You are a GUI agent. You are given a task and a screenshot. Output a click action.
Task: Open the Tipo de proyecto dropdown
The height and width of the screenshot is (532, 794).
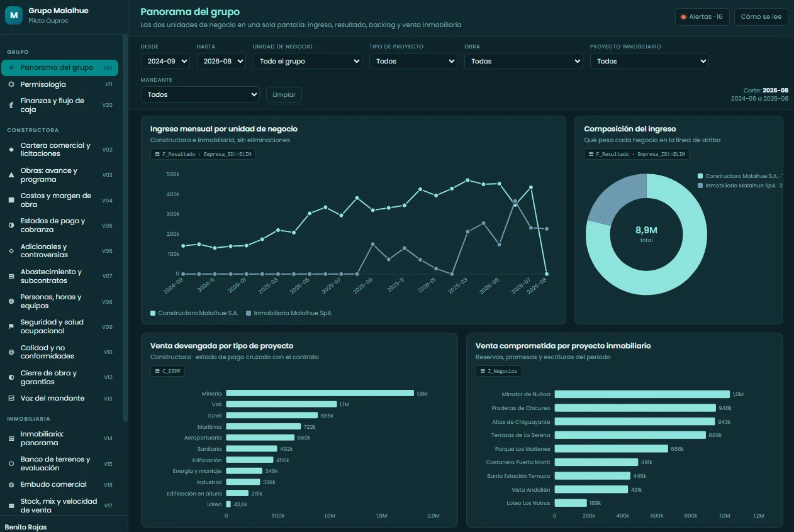(413, 61)
